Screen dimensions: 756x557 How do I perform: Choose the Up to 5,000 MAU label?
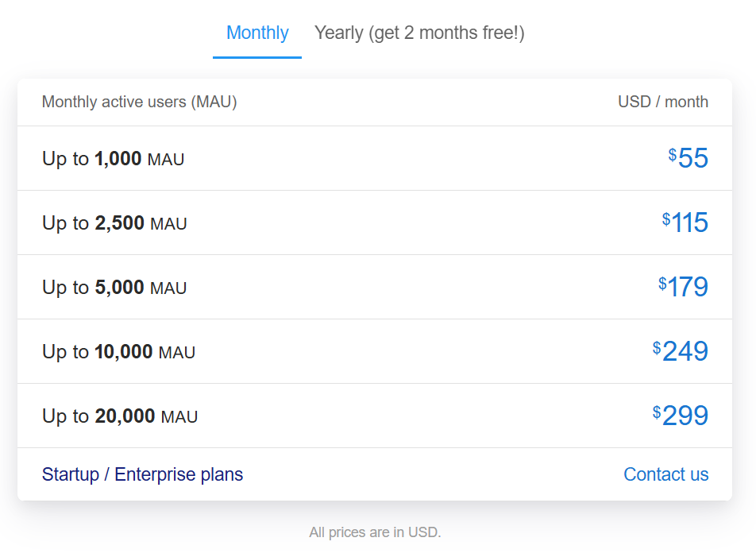point(114,288)
